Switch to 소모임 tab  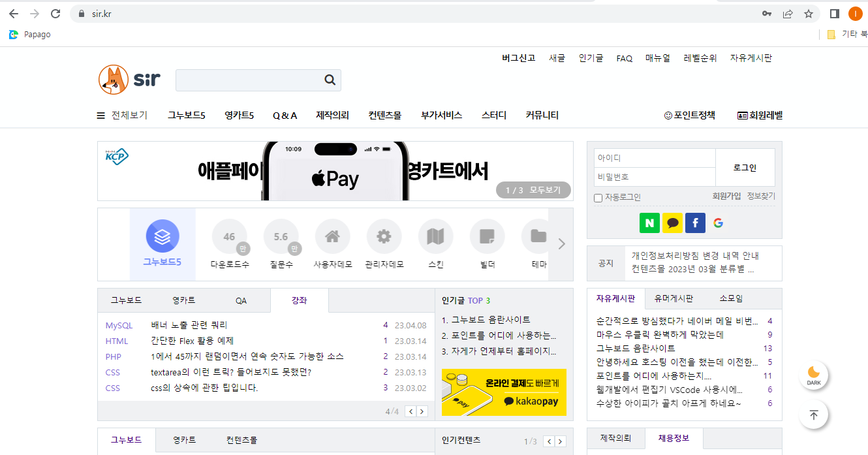[x=731, y=298]
